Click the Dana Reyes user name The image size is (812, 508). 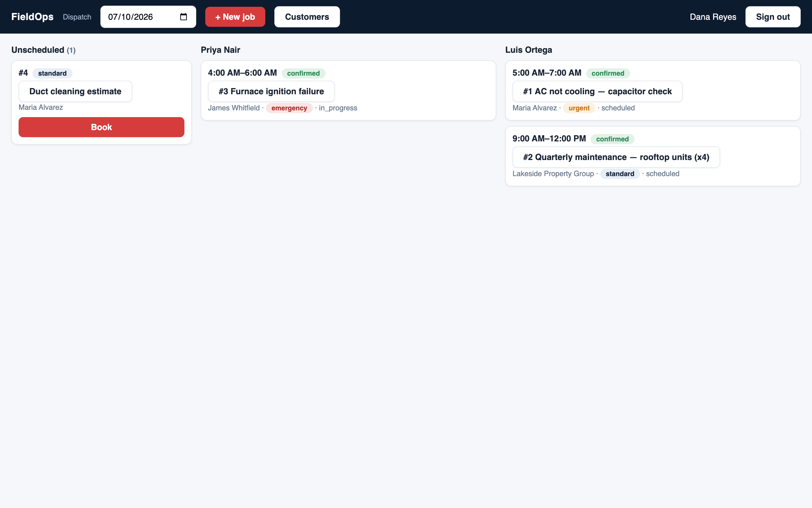pyautogui.click(x=713, y=17)
